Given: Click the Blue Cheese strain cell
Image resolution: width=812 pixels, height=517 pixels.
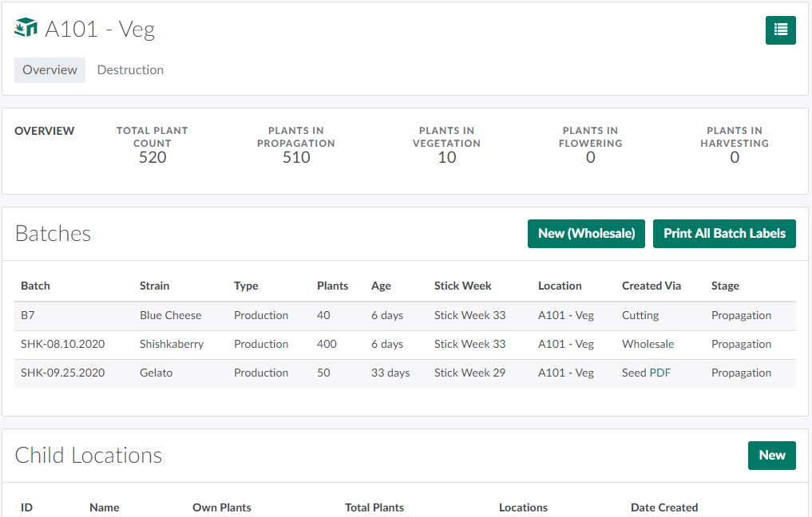Looking at the screenshot, I should pyautogui.click(x=170, y=315).
